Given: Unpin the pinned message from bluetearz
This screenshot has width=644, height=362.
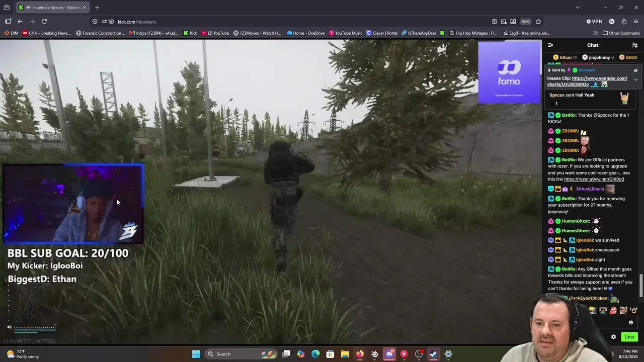Looking at the screenshot, I should pyautogui.click(x=635, y=70).
